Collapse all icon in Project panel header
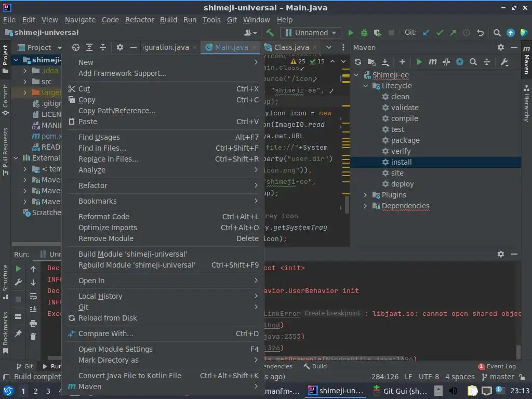The image size is (532, 399). click(102, 47)
